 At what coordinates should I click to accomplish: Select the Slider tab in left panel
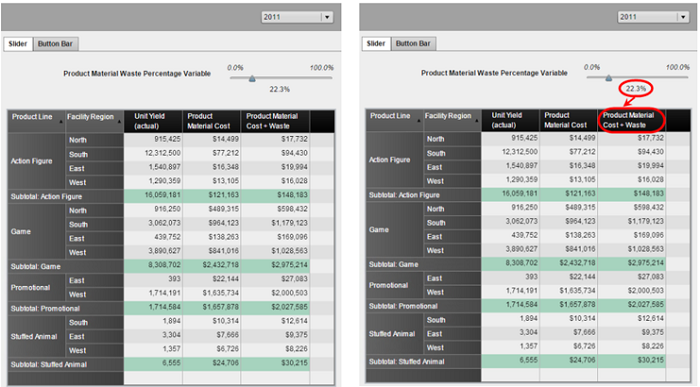[18, 44]
